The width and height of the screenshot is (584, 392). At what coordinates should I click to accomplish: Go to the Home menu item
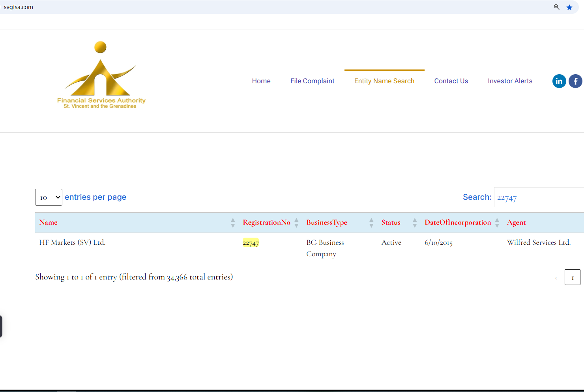coord(261,81)
